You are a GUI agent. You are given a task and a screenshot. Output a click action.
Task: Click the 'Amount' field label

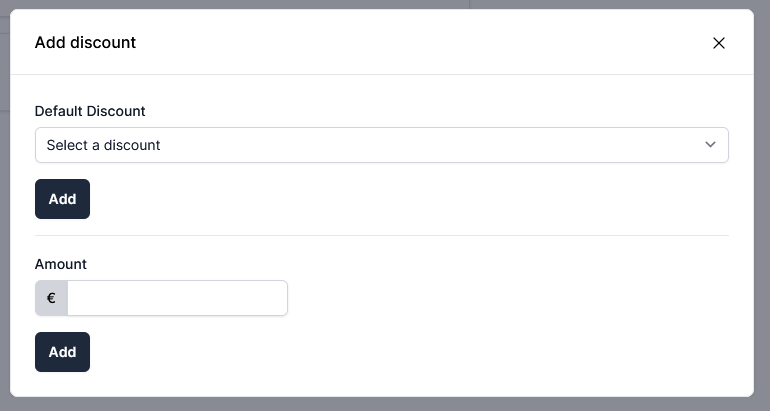(x=61, y=264)
